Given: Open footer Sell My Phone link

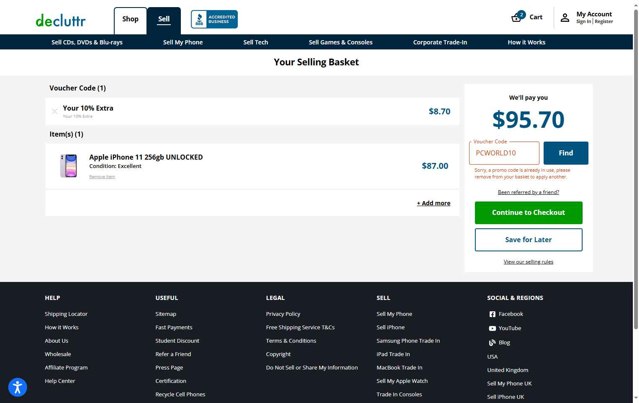Looking at the screenshot, I should 394,314.
